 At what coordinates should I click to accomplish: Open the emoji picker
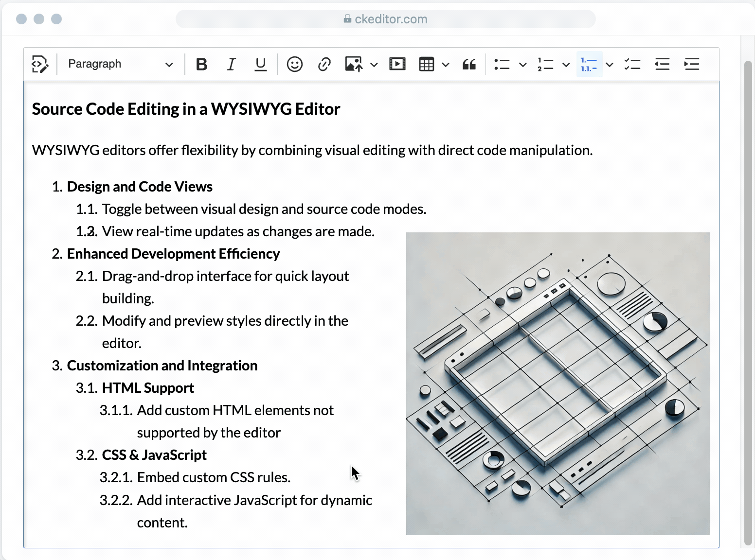(294, 64)
